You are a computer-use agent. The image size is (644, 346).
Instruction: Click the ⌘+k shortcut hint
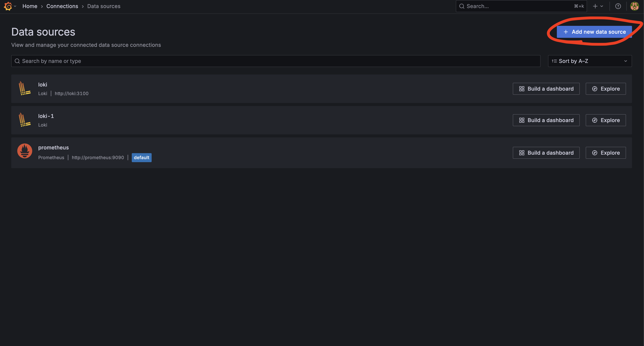579,6
